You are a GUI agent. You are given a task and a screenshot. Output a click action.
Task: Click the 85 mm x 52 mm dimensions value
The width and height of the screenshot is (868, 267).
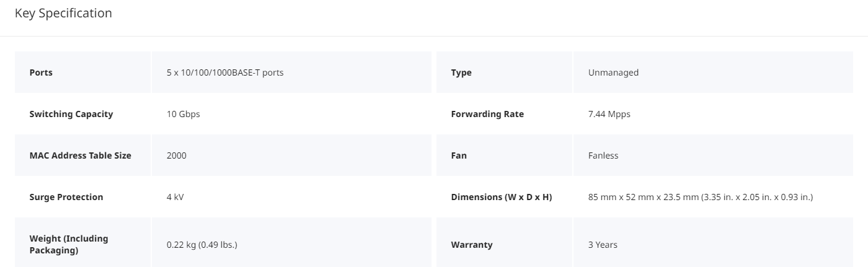click(x=701, y=197)
